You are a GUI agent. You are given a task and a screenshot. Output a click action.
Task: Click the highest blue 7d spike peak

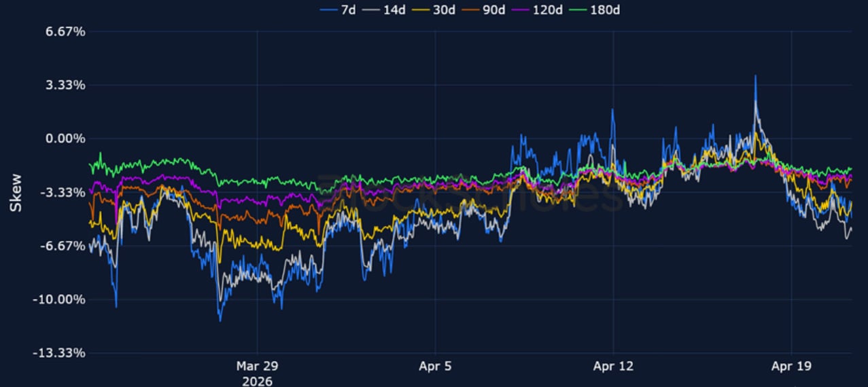click(755, 76)
